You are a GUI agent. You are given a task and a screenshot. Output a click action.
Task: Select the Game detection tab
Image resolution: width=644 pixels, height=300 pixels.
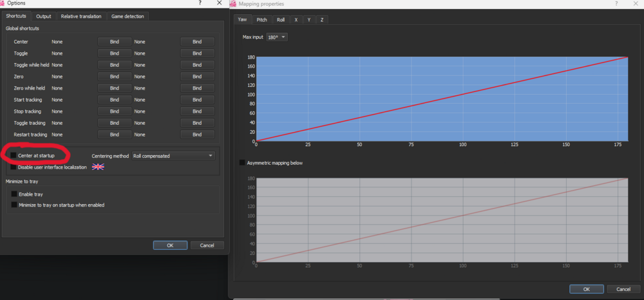tap(129, 16)
